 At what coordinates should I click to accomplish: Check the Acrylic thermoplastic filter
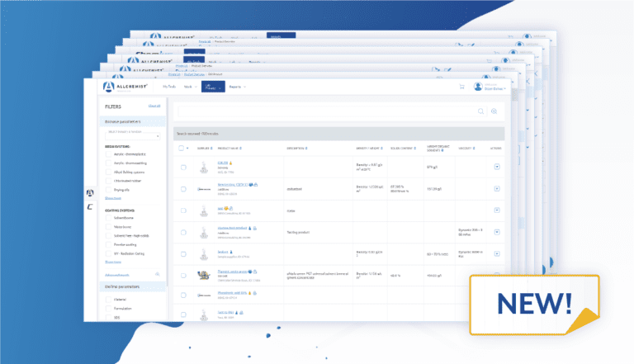(108, 154)
